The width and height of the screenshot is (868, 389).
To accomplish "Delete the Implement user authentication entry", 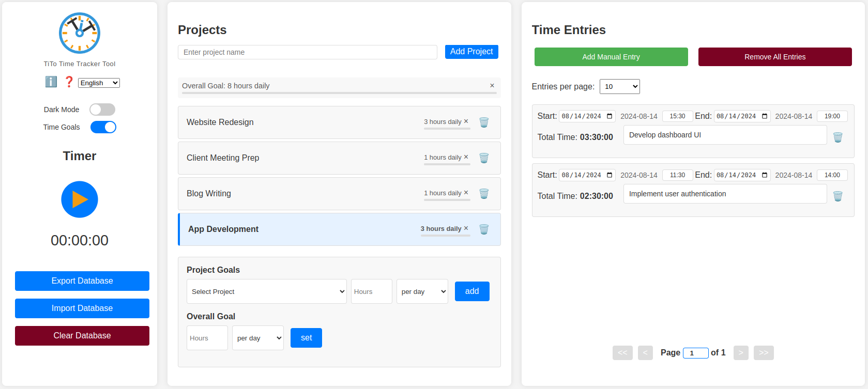I will [837, 196].
